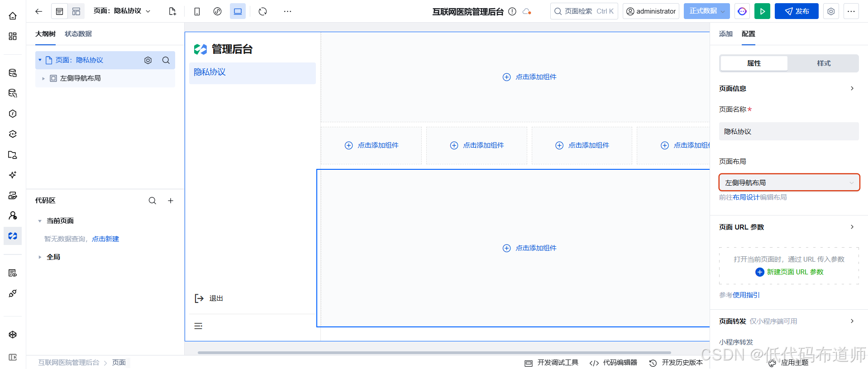Screen dimensions: 868x369
Task: Open the settings hexagon icon at top right
Action: (831, 11)
